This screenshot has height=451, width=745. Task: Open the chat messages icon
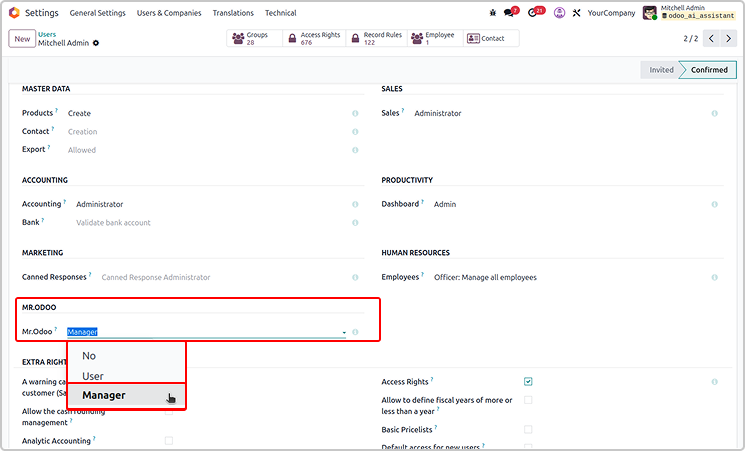pyautogui.click(x=512, y=13)
